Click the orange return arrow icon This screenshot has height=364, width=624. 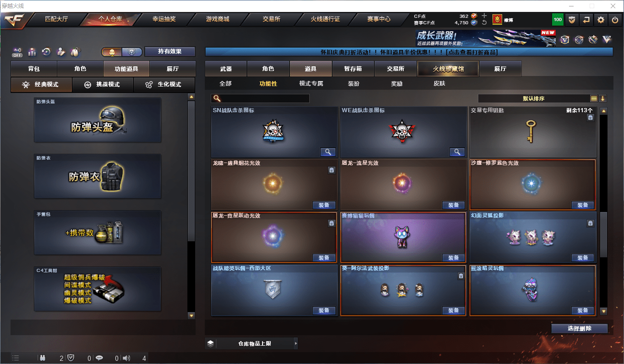(586, 20)
